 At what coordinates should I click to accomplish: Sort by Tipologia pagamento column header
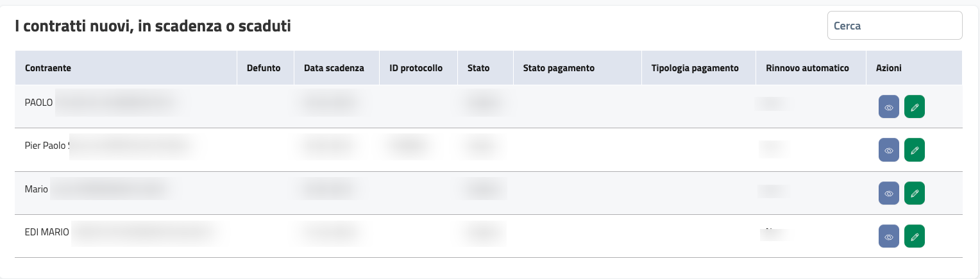pos(695,68)
